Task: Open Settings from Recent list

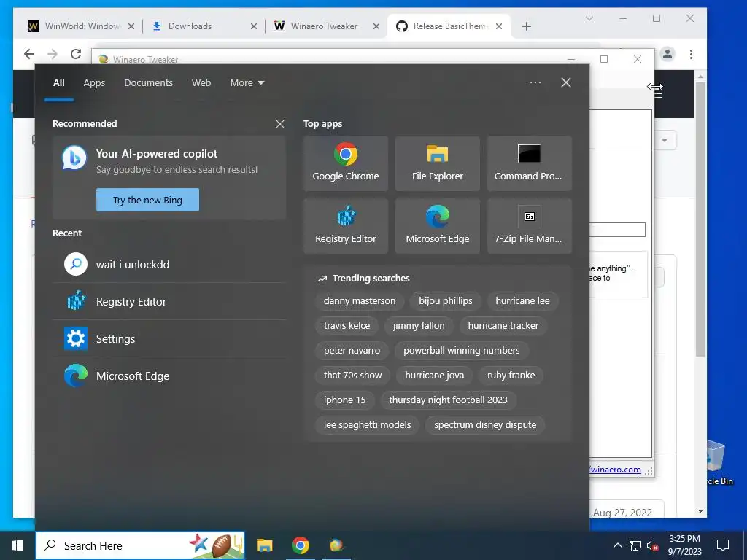Action: (x=169, y=338)
